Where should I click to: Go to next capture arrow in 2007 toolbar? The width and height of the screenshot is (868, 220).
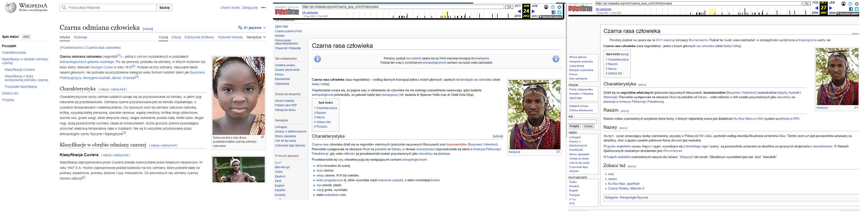(831, 8)
